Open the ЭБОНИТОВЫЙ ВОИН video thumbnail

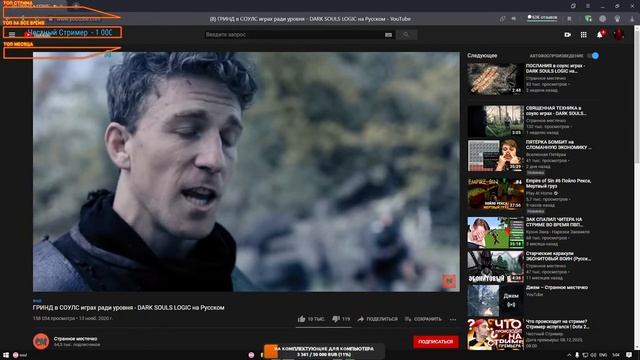coord(496,267)
